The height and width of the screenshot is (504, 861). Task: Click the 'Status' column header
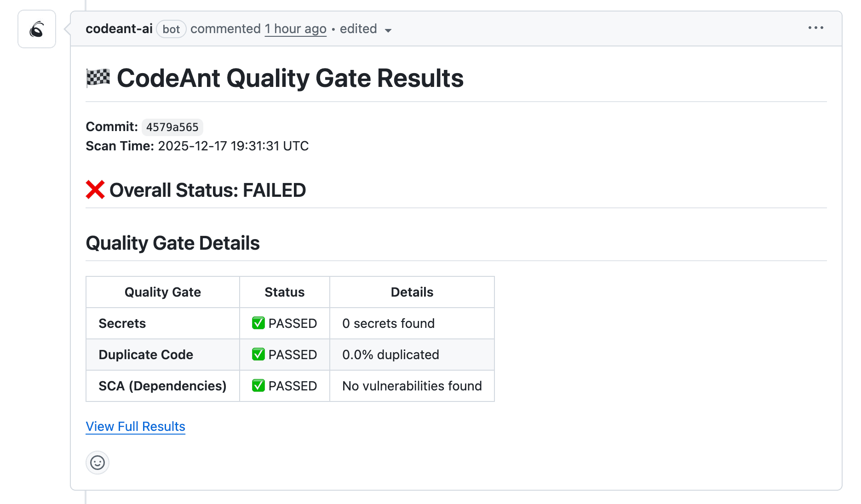click(x=285, y=292)
